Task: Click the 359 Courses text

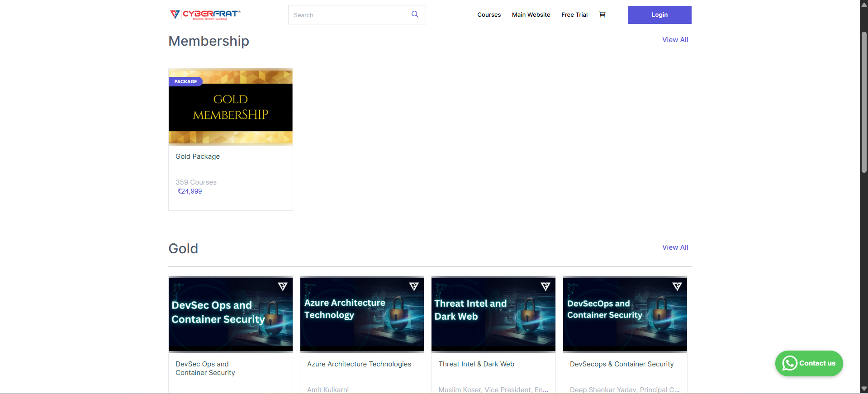Action: coord(196,182)
